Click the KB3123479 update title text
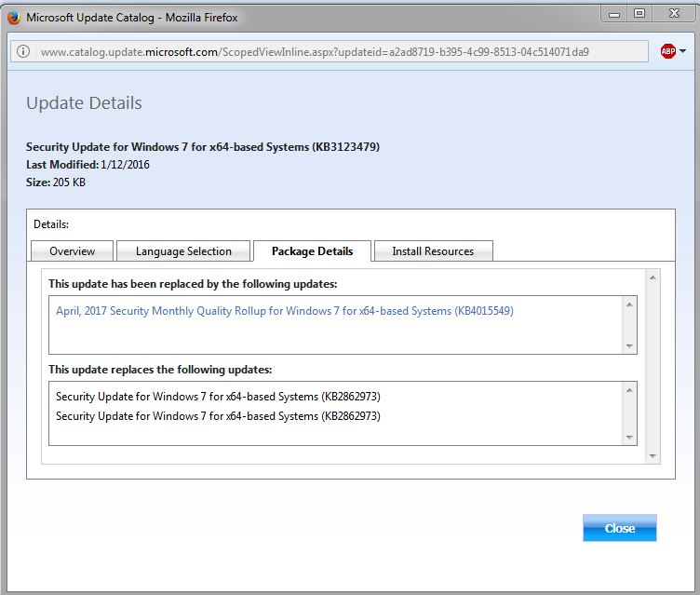The image size is (700, 595). [x=203, y=147]
